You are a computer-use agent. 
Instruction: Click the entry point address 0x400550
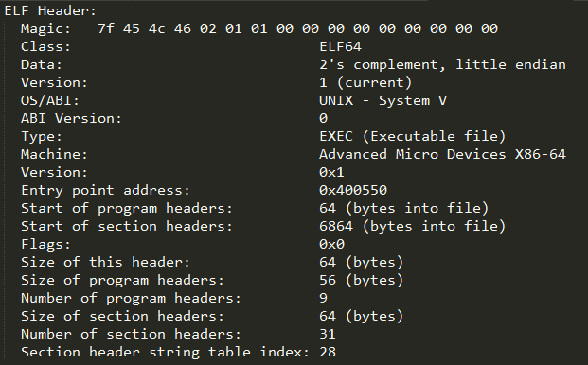coord(353,191)
